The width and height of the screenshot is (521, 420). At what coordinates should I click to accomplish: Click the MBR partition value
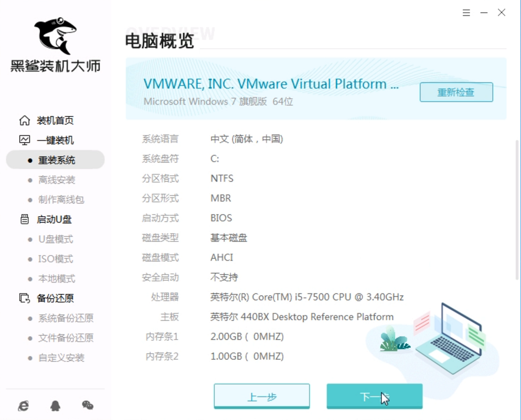[221, 198]
